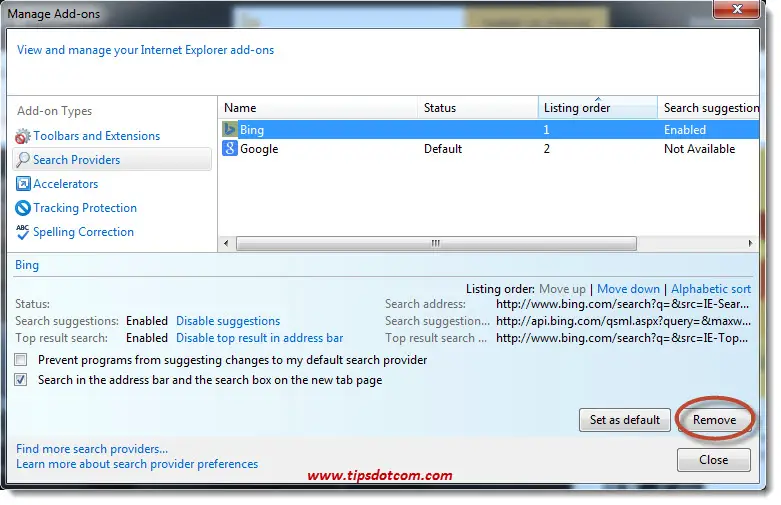Open Learn more about search provider preferences
This screenshot has width=781, height=505.
tap(137, 464)
